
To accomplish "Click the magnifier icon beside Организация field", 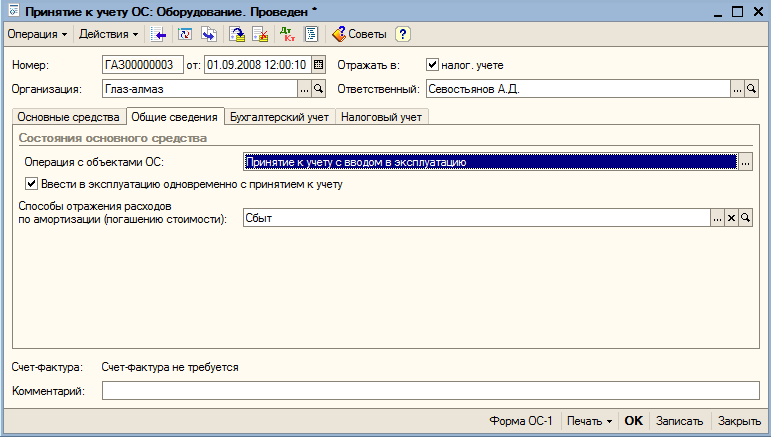I will [x=319, y=89].
